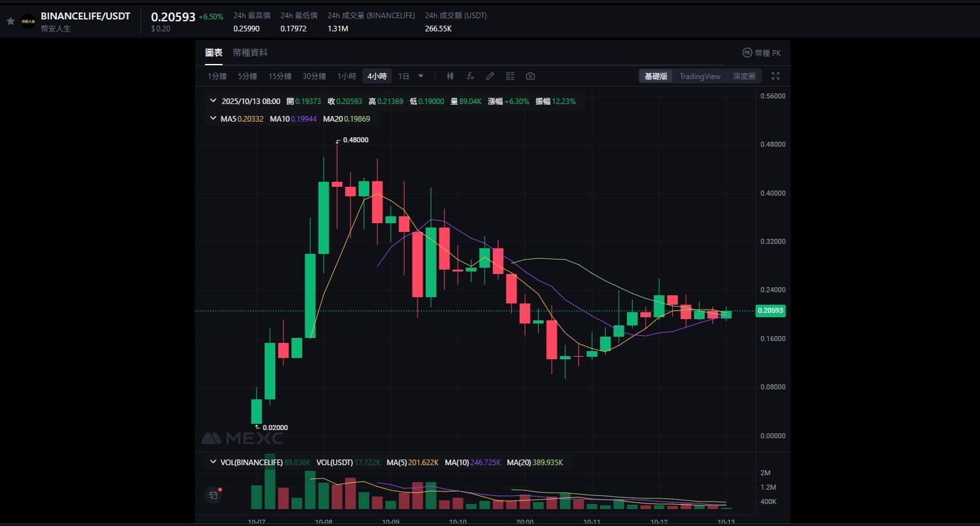Click the 24h 最高價 value 0.25990

[x=246, y=28]
